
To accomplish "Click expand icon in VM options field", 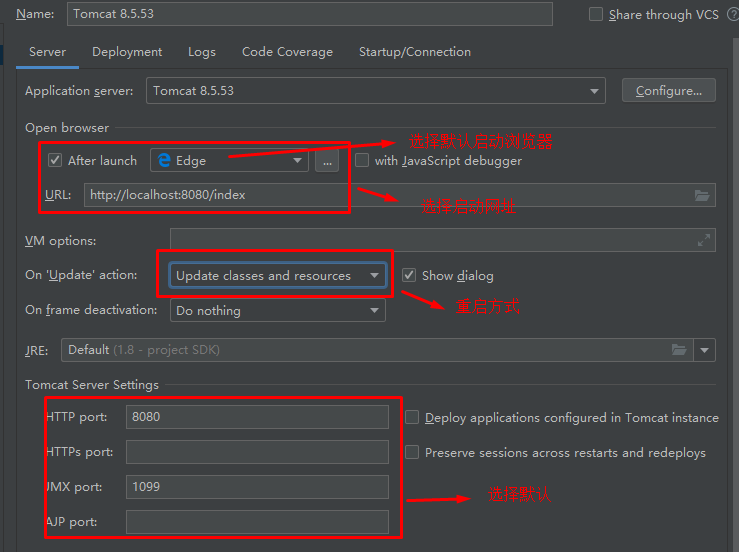I will pyautogui.click(x=704, y=240).
